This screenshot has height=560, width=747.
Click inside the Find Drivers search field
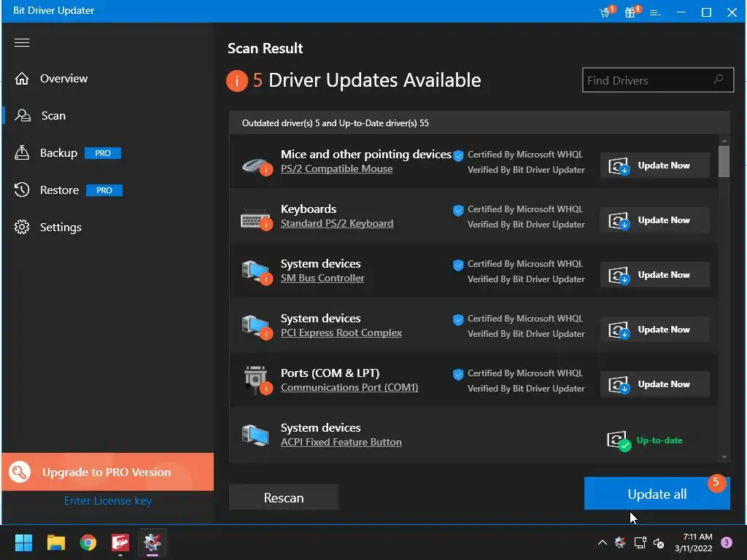[658, 80]
